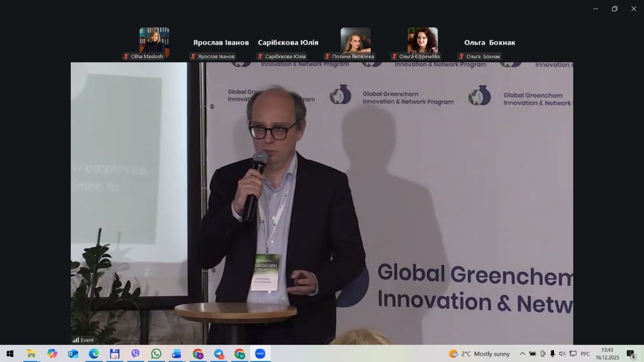Select the Ольга Бохнак participant tile
The image size is (644, 362).
click(489, 43)
